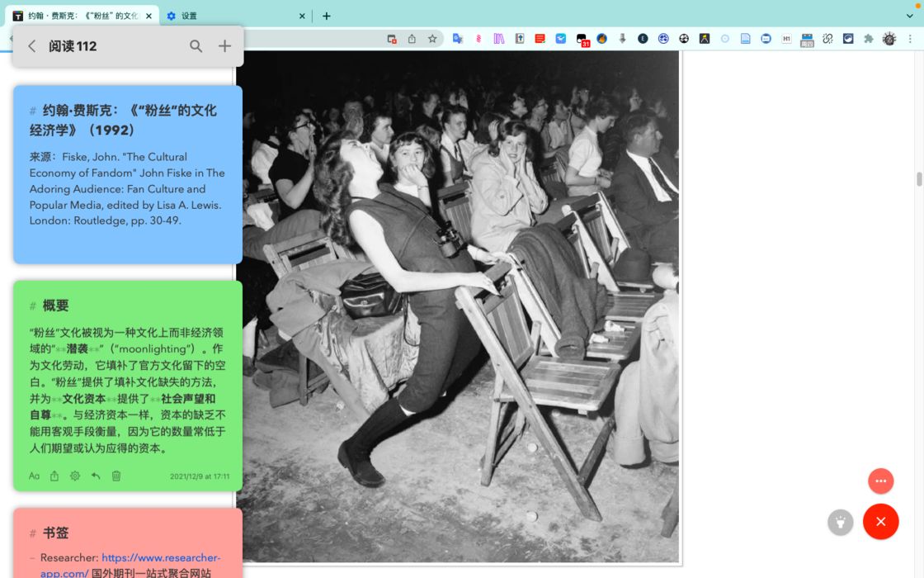Click the purple books extension icon

499,39
